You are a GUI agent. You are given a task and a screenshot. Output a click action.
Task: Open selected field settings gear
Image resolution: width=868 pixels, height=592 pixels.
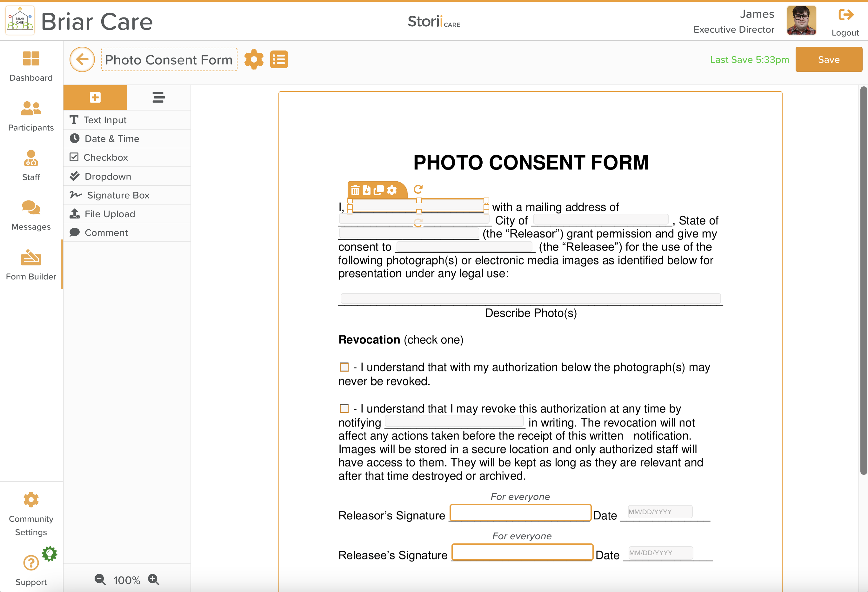(x=392, y=190)
